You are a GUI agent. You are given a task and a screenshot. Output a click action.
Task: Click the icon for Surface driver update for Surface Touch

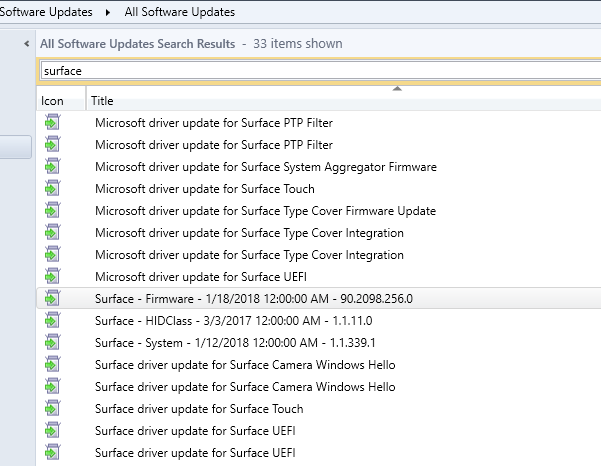click(53, 408)
